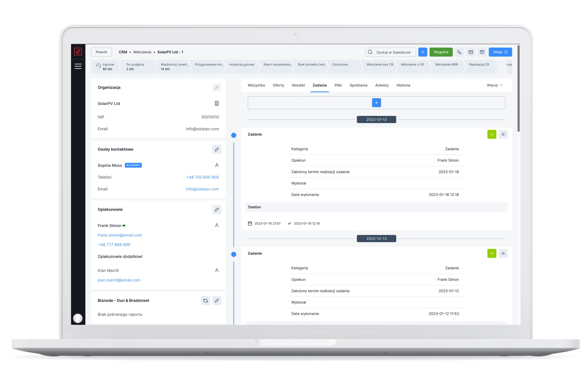Click the envelope email icon in top bar
588x392 pixels.
click(x=471, y=52)
